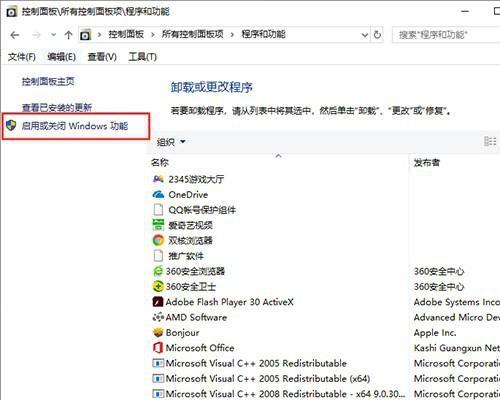The width and height of the screenshot is (500, 400).
Task: Click 控制面板 in the breadcrumb
Action: point(126,34)
